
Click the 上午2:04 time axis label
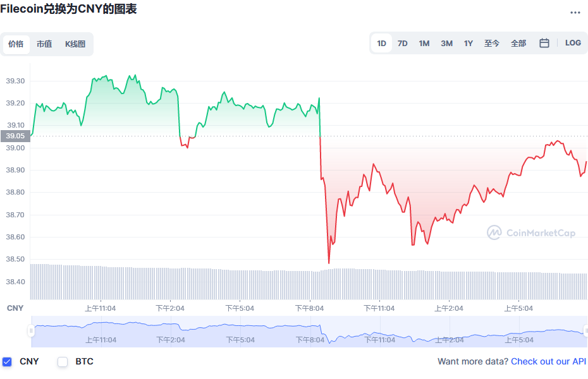(448, 308)
